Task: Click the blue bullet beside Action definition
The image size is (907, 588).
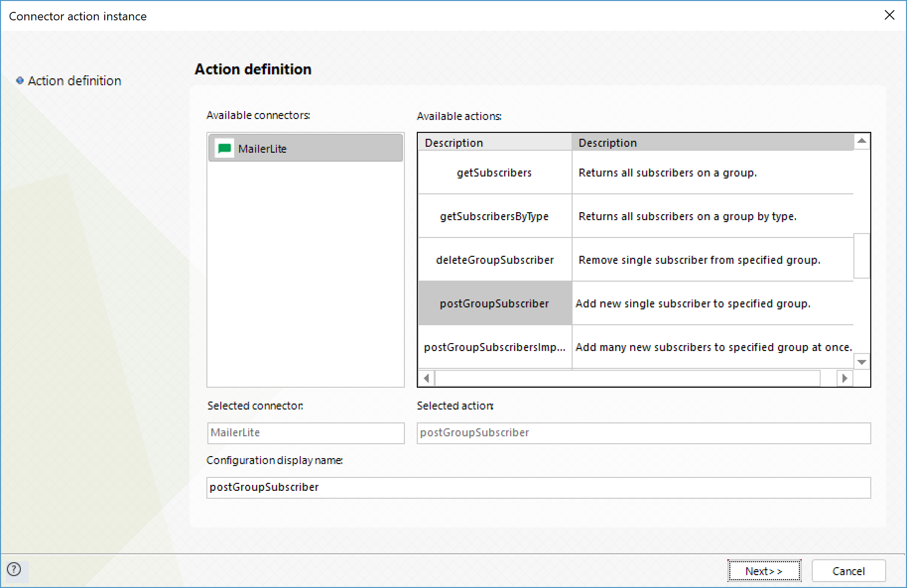Action: pyautogui.click(x=20, y=80)
